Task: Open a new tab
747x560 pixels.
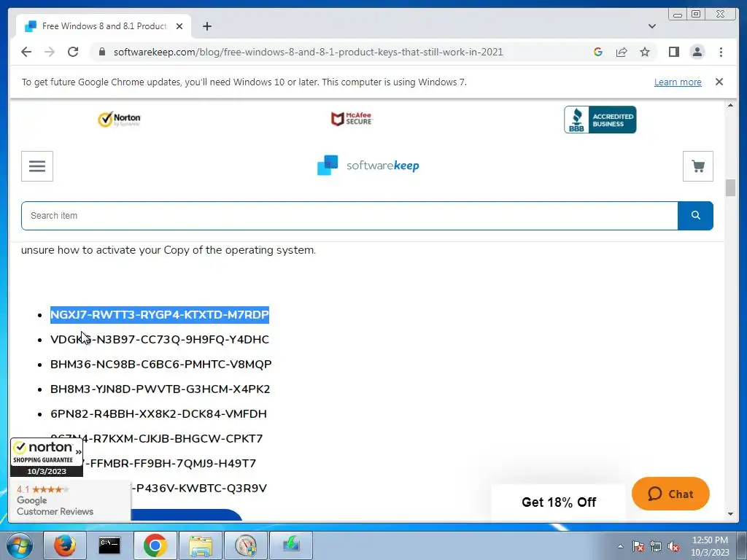Action: pos(206,26)
